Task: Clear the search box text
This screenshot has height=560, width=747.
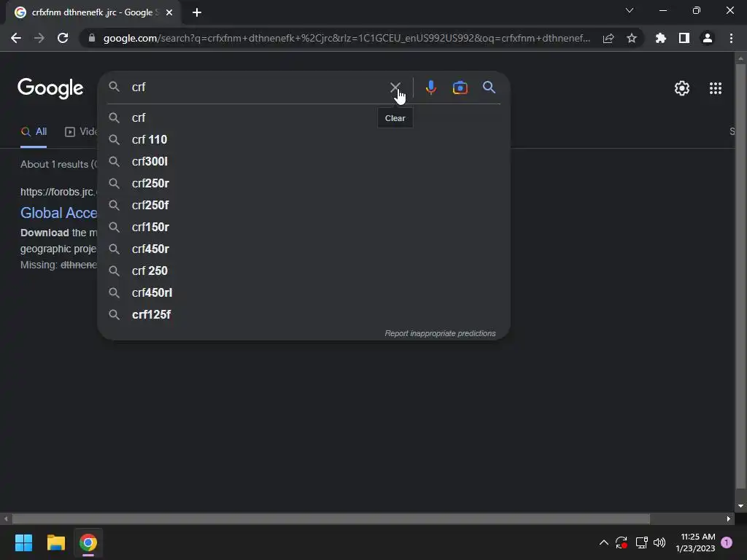Action: click(395, 87)
